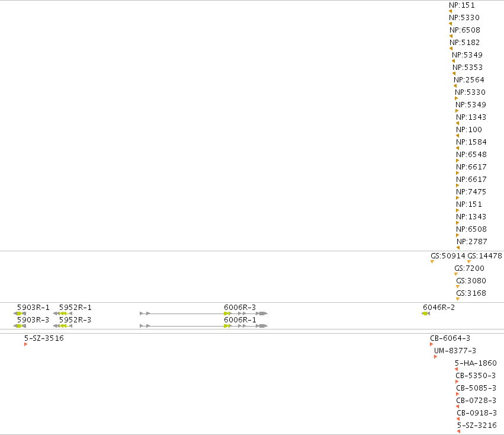The image size is (504, 435).
Task: Click the NP:5353 feature label
Action: (468, 67)
